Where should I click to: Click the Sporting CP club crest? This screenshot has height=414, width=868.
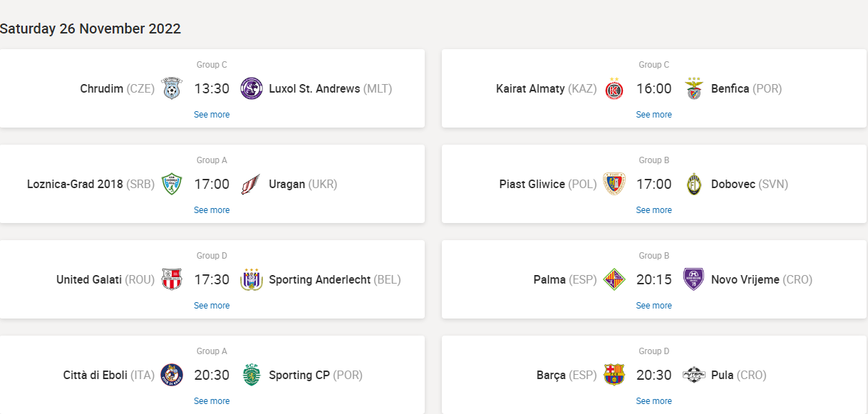(252, 376)
